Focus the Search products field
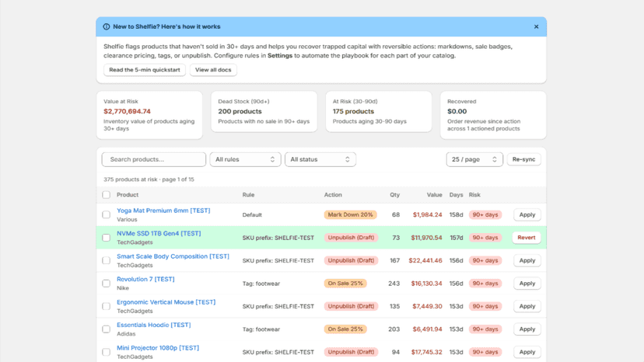644x362 pixels. [x=154, y=159]
